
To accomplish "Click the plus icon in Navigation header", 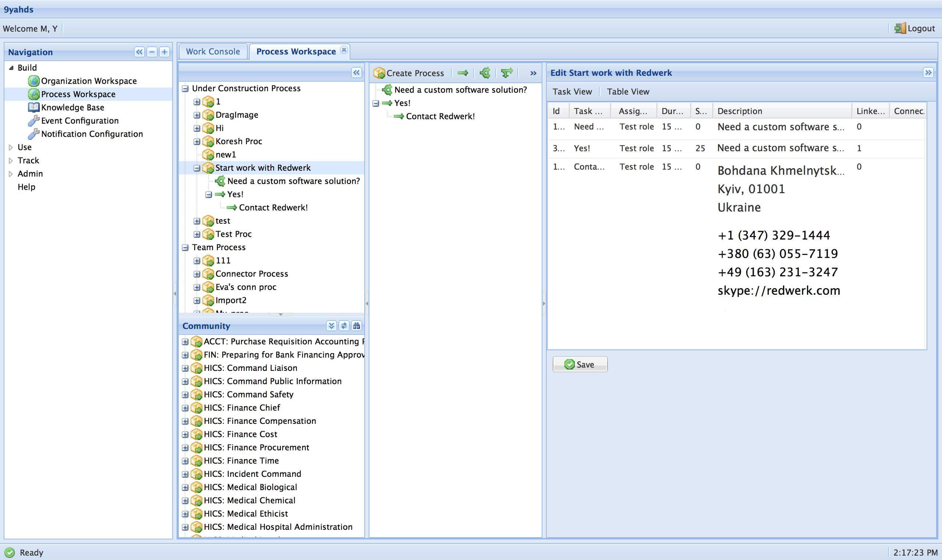I will pyautogui.click(x=164, y=52).
